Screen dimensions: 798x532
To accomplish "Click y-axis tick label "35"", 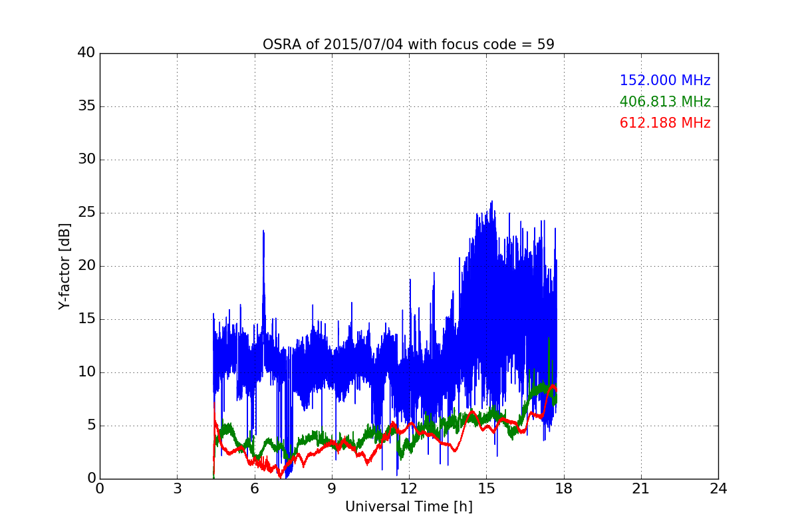I will tap(86, 106).
